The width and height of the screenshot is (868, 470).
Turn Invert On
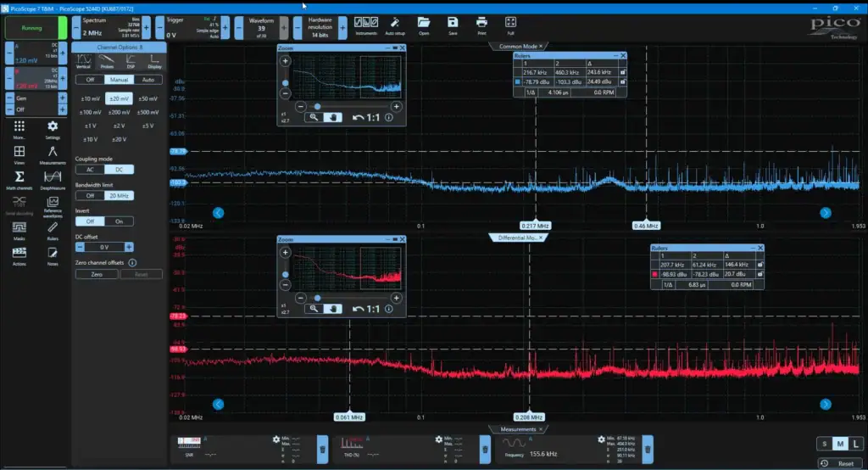[x=119, y=221]
